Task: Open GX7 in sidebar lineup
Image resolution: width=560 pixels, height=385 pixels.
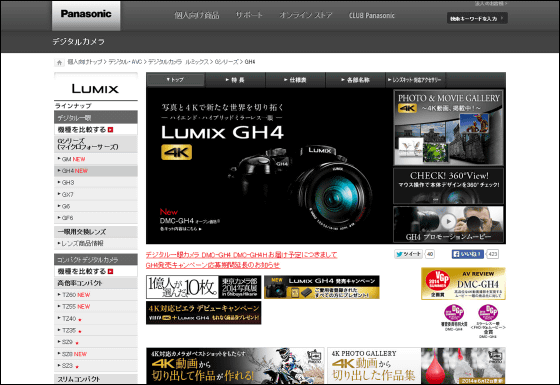Action: coord(95,194)
